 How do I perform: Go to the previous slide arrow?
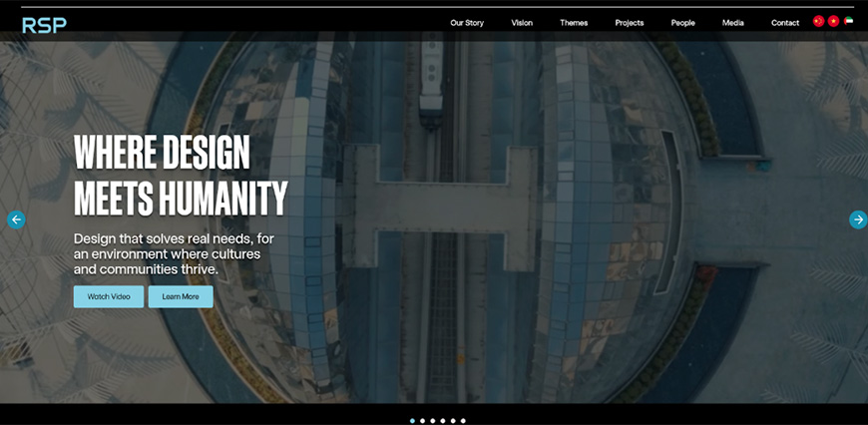pos(16,219)
